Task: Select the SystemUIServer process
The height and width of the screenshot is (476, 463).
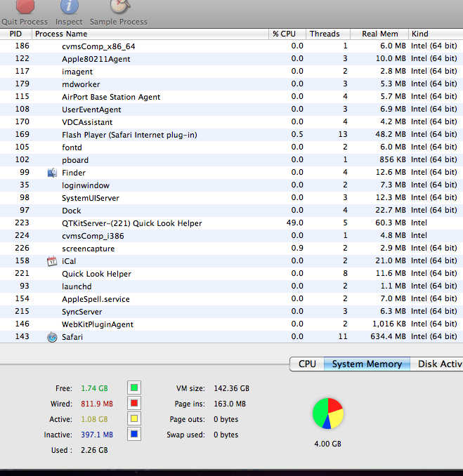Action: coord(232,198)
